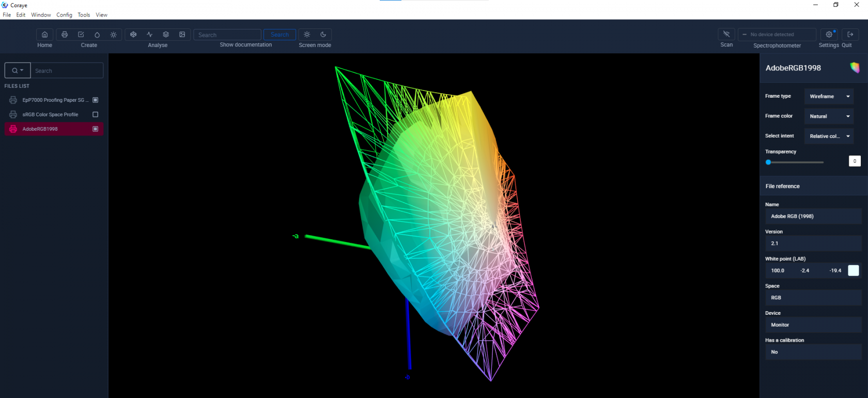Click the FILES LIST heading
This screenshot has height=398, width=868.
pyautogui.click(x=17, y=86)
